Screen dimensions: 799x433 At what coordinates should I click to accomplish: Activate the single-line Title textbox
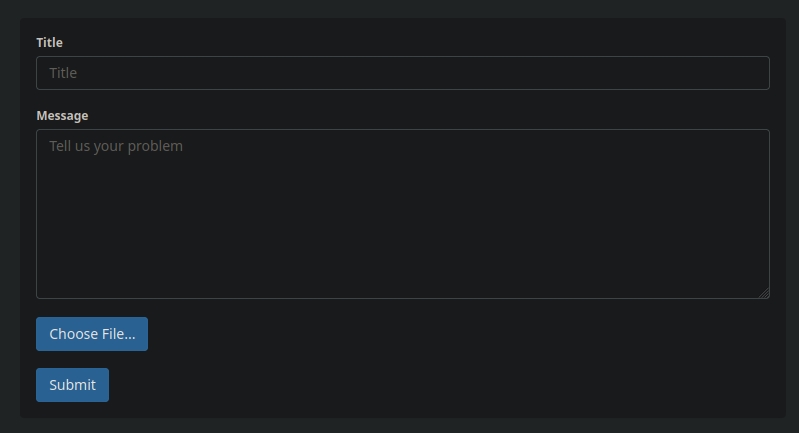click(402, 73)
